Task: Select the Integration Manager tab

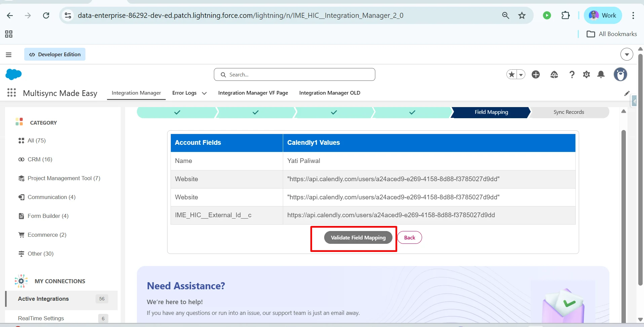Action: (136, 93)
